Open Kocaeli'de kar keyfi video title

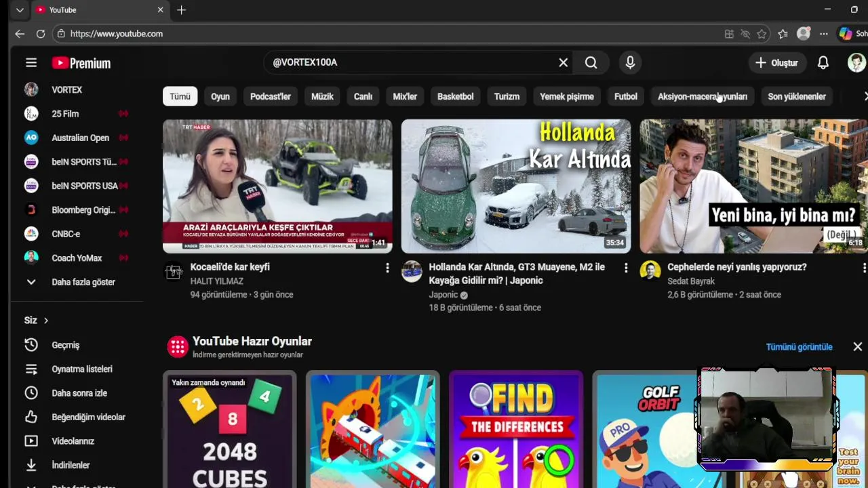coord(230,267)
